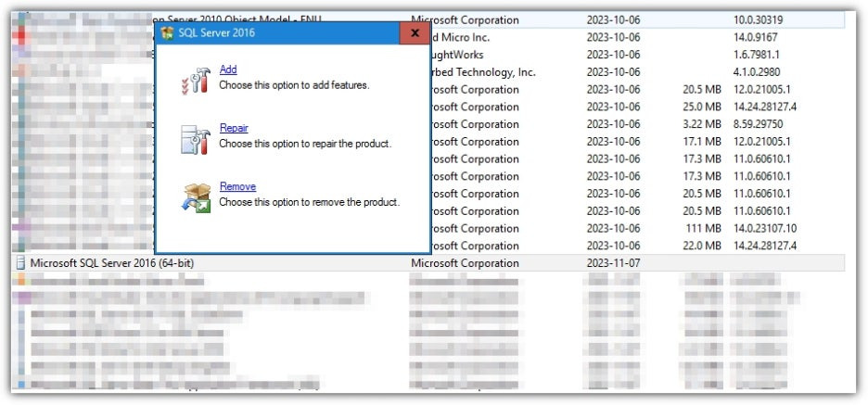Image resolution: width=868 pixels, height=405 pixels.
Task: Click the Trend Micro Inc. publisher cell
Action: (x=460, y=38)
